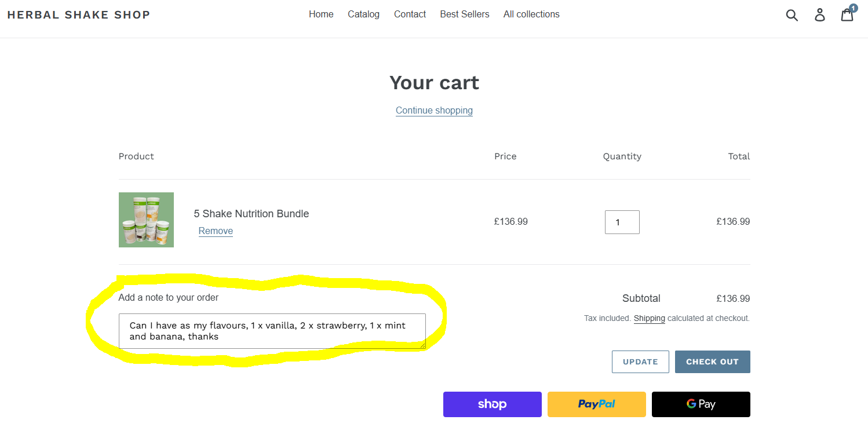Open the cart icon with badge
Screen dimensions: 868x427
click(x=847, y=15)
